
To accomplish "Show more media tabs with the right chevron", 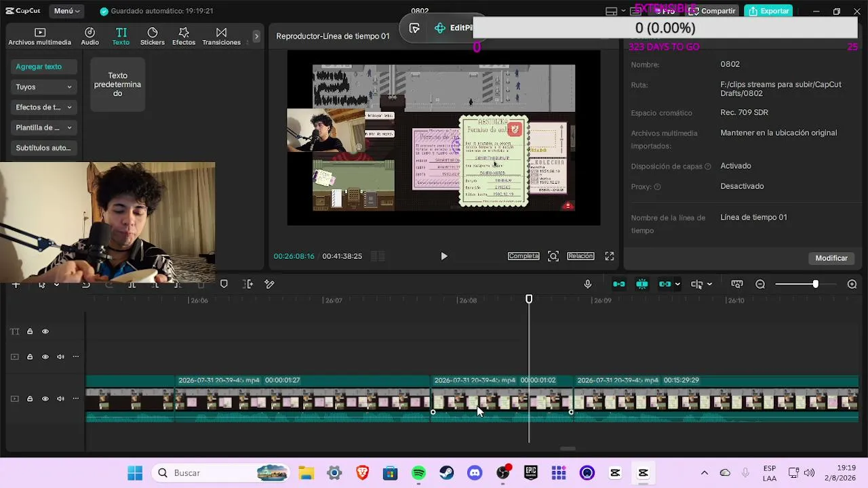I will [256, 36].
